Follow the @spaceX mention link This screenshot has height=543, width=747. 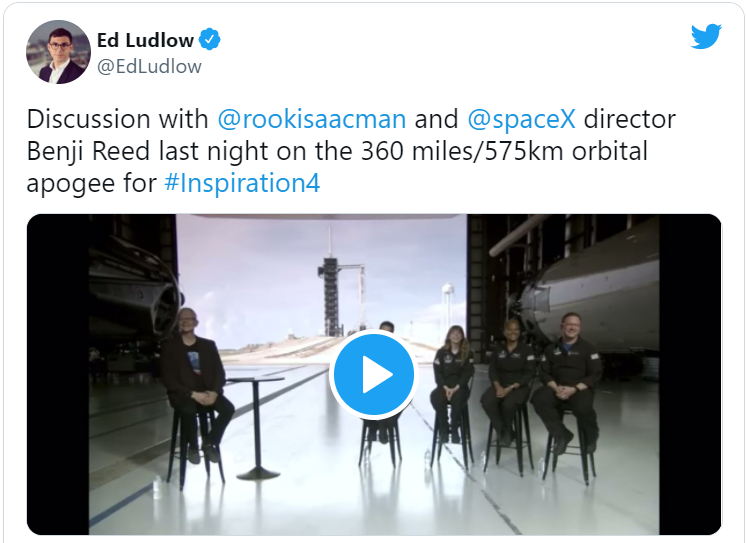click(522, 119)
